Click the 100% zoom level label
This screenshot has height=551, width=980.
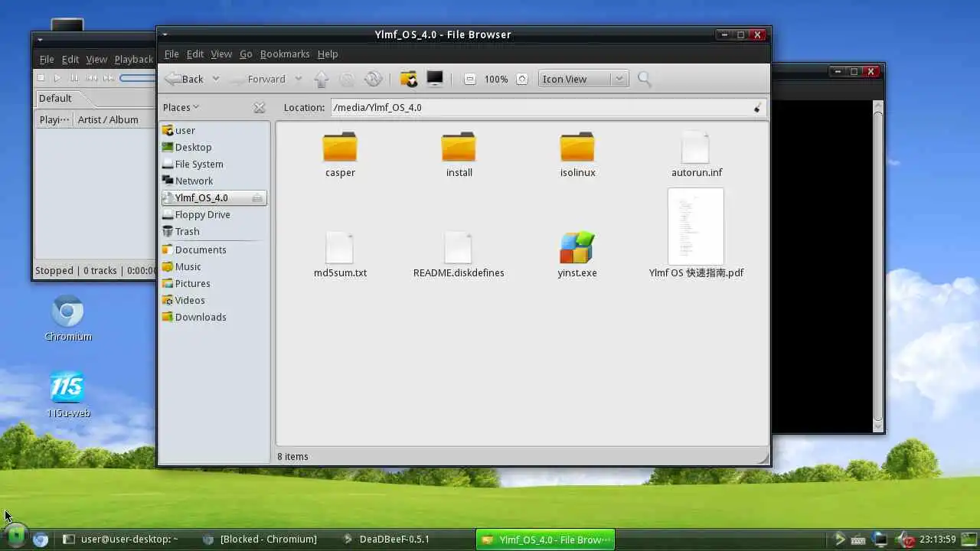(496, 79)
